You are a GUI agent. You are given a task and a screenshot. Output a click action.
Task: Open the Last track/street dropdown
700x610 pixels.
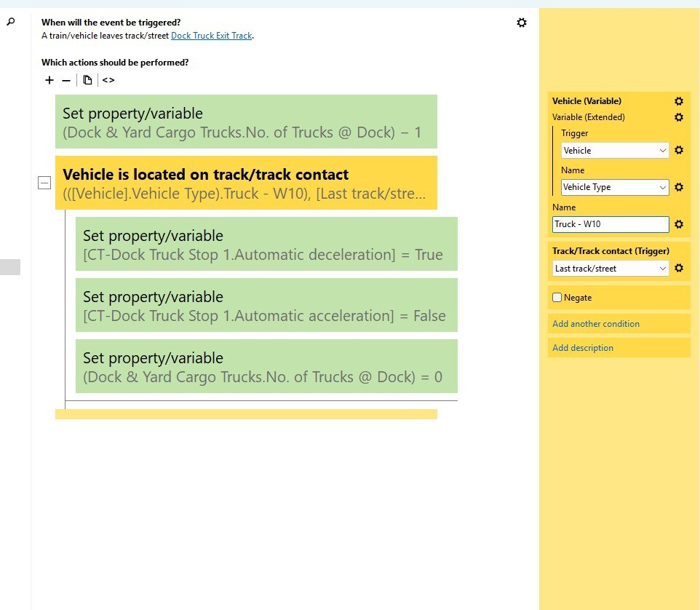tap(610, 269)
